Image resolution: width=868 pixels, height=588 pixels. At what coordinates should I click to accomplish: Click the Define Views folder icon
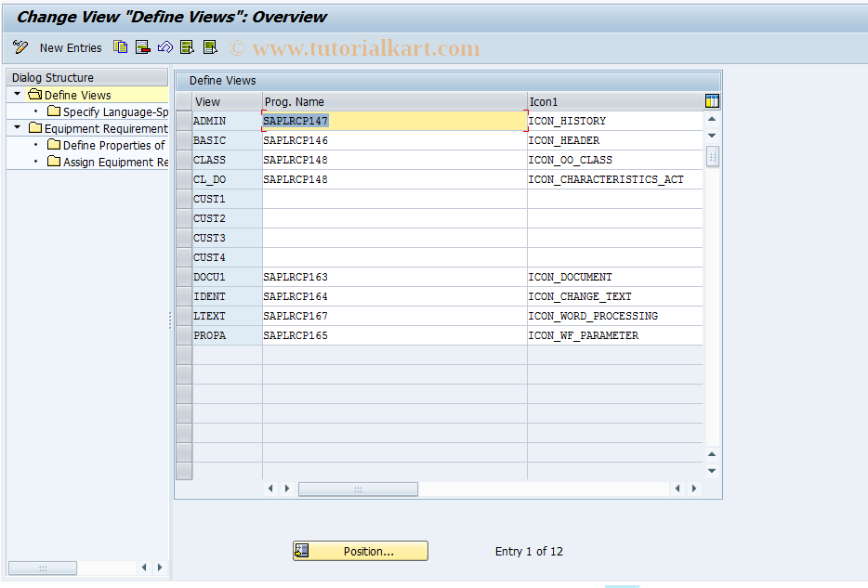click(x=34, y=94)
